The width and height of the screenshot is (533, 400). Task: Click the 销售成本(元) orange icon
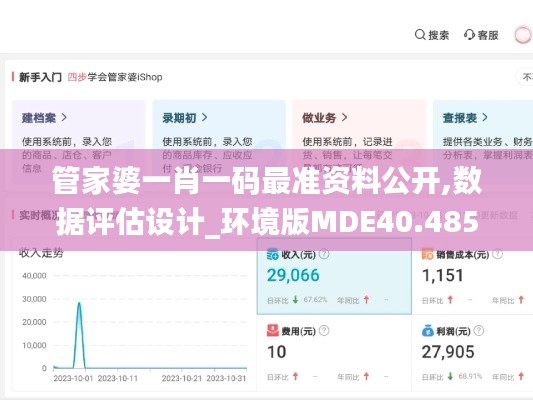(427, 254)
